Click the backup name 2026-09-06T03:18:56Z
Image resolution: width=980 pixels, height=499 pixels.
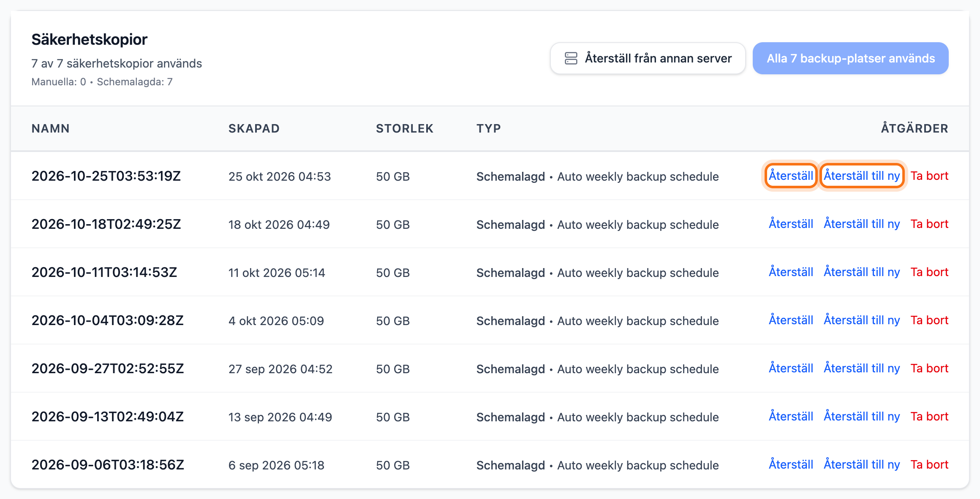[108, 465]
